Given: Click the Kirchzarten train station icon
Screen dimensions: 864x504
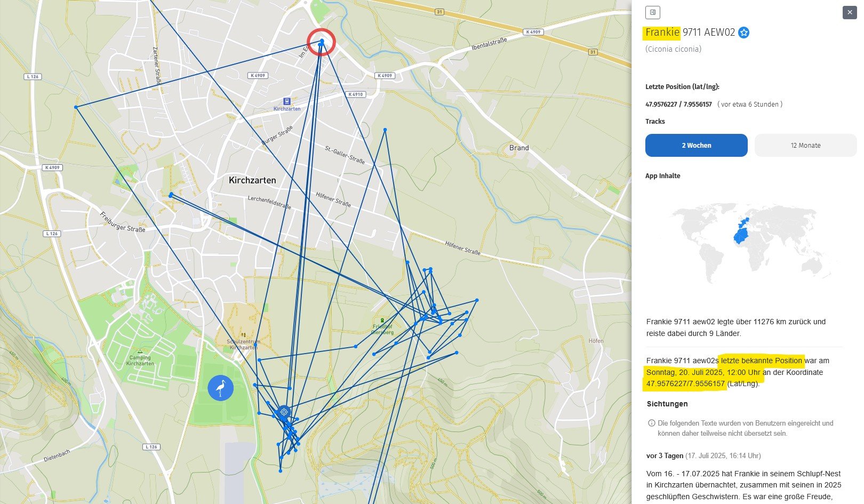Looking at the screenshot, I should point(287,101).
